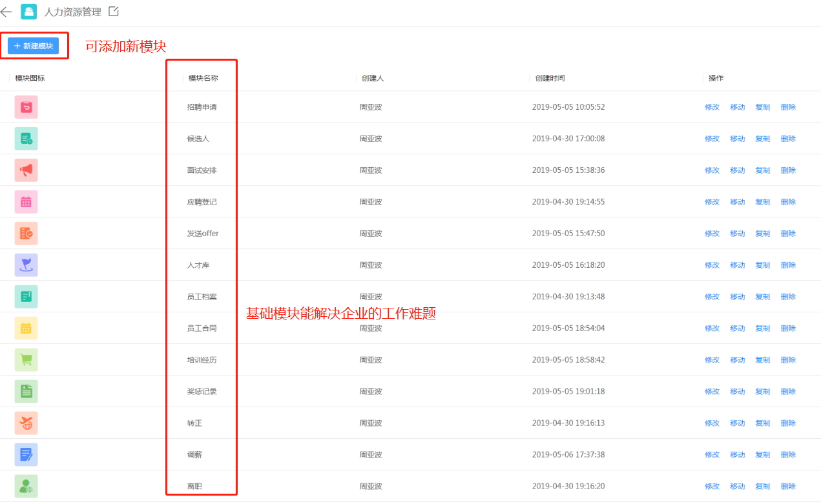Click 修改 for 招聘申请 row
The image size is (821, 504).
pos(712,107)
